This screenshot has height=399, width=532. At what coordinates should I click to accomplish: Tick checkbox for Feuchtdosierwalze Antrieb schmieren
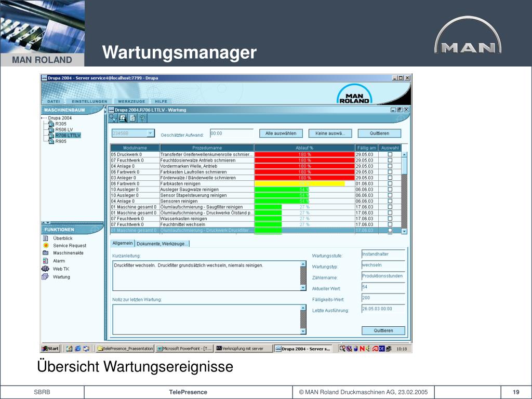[x=390, y=160]
